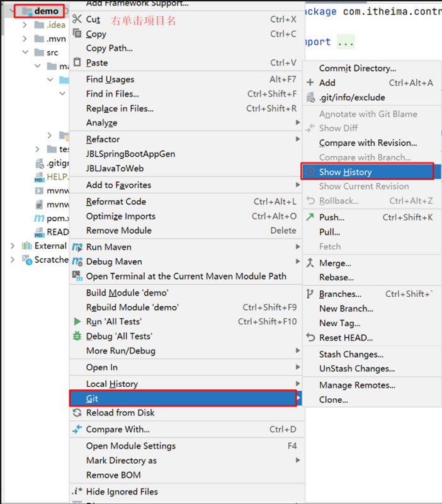The width and height of the screenshot is (442, 504).
Task: Click the green Run 'All Tests' arrow icon
Action: 77,321
